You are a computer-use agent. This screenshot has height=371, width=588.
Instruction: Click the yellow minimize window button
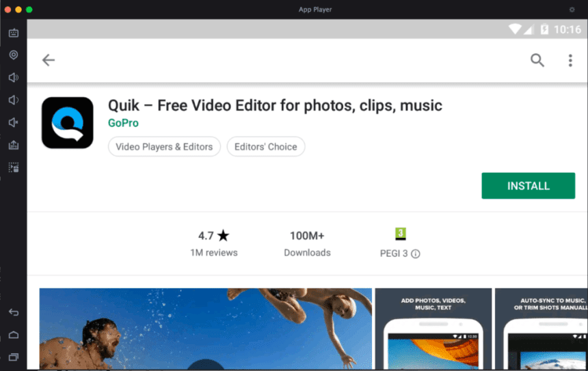(x=18, y=10)
